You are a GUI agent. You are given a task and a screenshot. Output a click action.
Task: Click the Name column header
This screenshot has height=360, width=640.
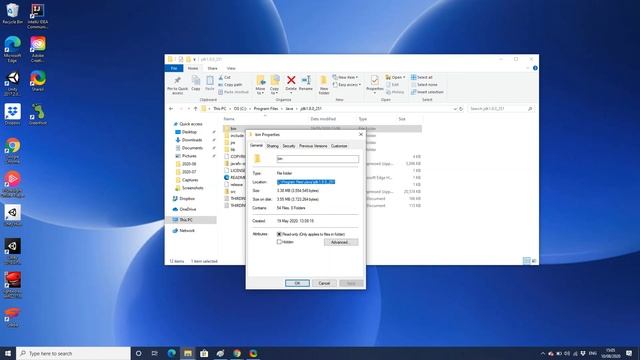(229, 119)
